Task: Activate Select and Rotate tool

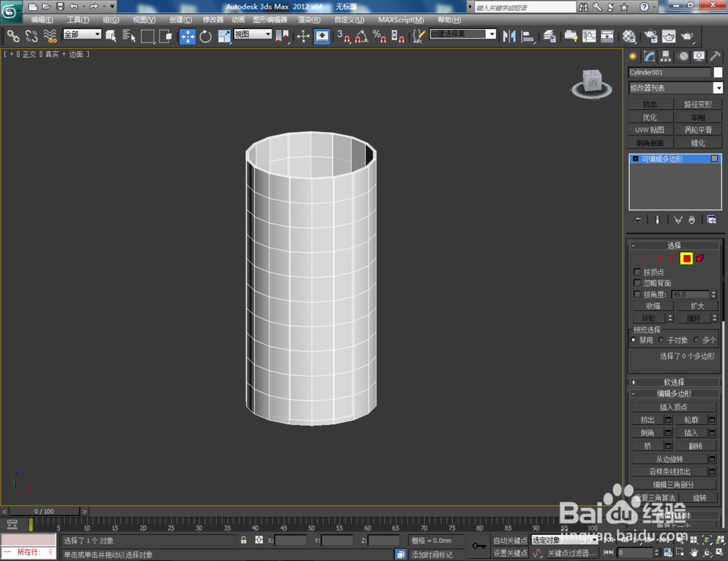Action: click(x=206, y=36)
